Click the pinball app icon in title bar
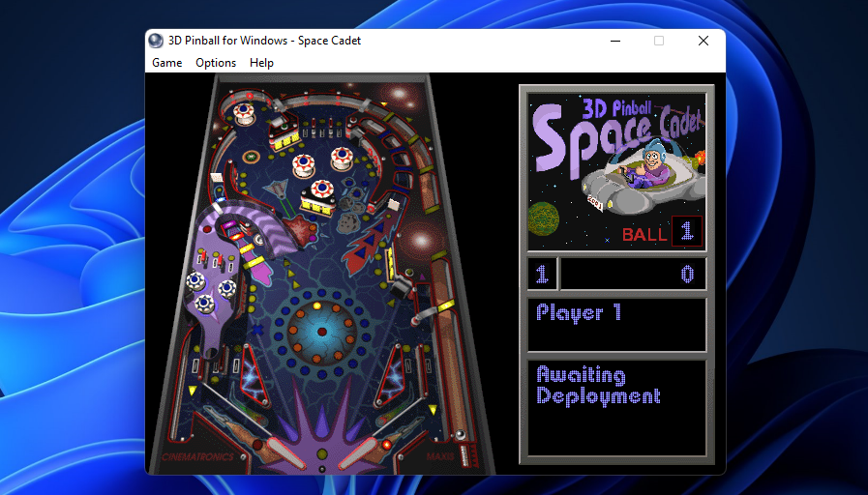The image size is (868, 495). pyautogui.click(x=156, y=41)
